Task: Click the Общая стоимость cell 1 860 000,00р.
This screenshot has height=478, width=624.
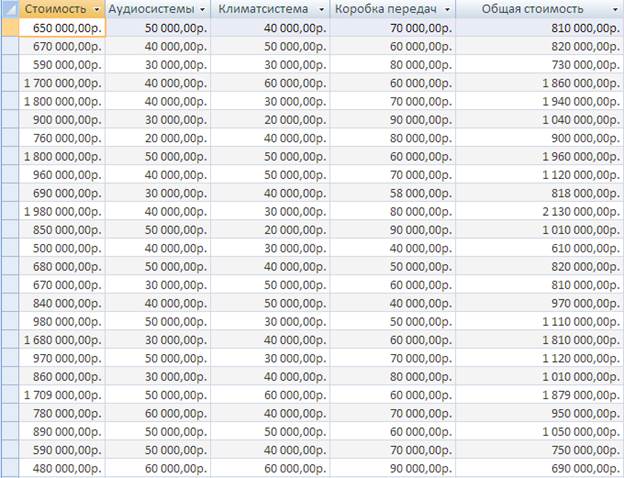Action: [539, 83]
